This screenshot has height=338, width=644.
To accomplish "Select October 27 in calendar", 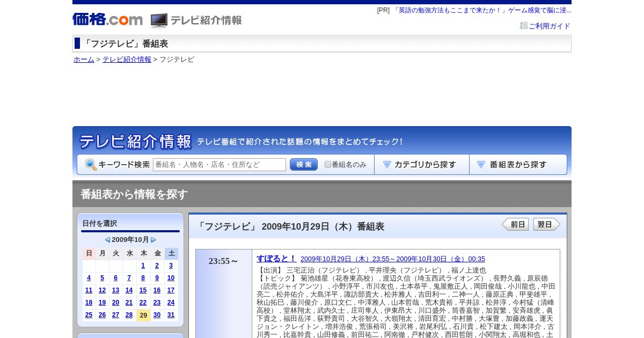I will tap(116, 315).
